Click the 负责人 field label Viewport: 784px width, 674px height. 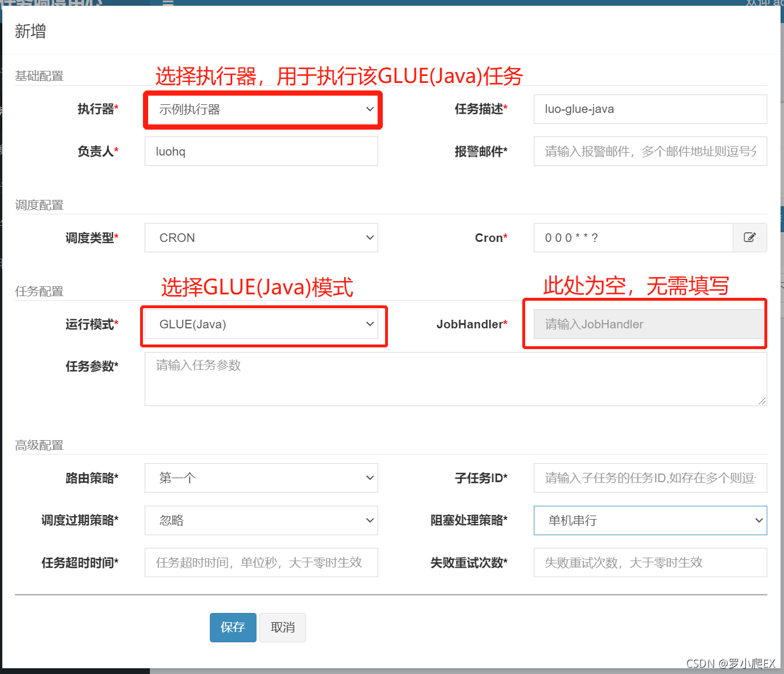(98, 151)
